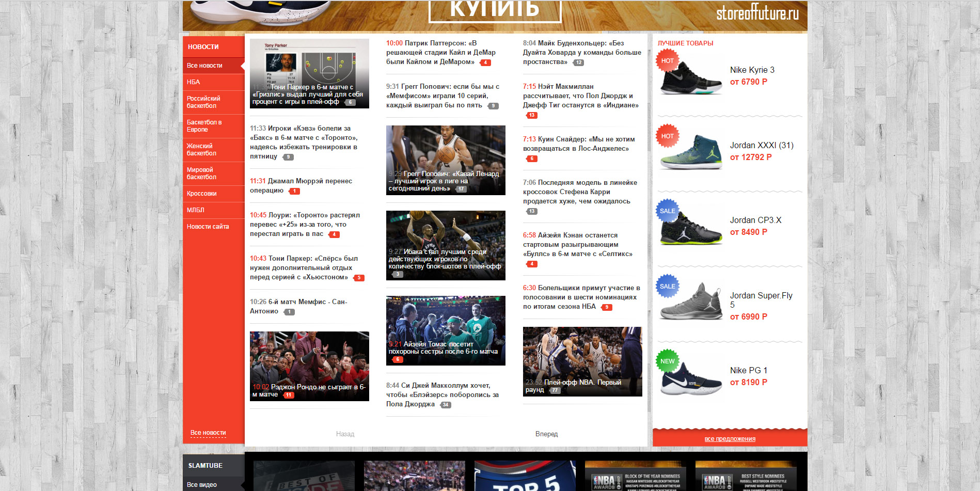
Task: Open Стефен Карри sneakers sales news
Action: pyautogui.click(x=580, y=192)
